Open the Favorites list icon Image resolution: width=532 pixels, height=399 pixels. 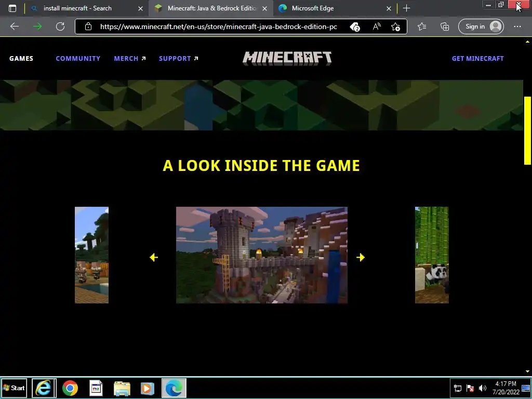[422, 26]
